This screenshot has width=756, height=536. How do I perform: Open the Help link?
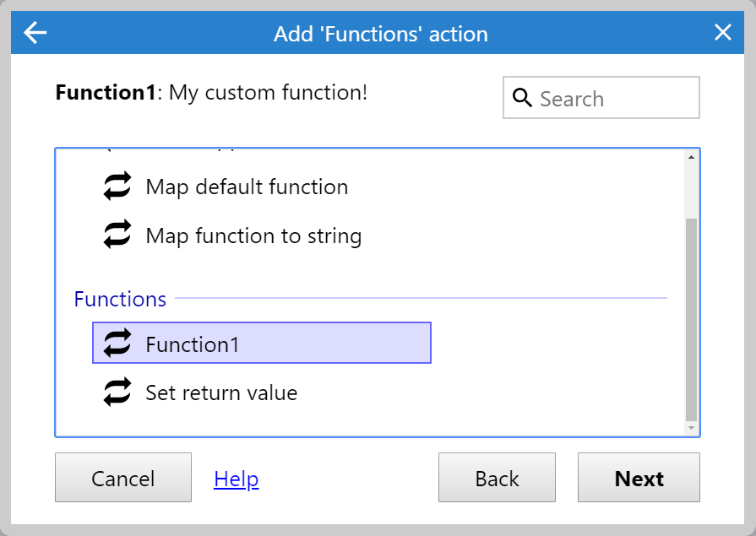coord(236,479)
